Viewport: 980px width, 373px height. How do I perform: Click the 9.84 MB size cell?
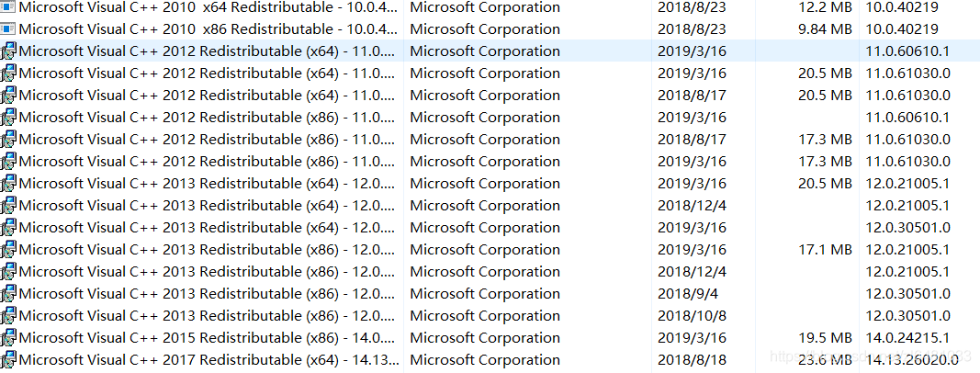pyautogui.click(x=825, y=29)
